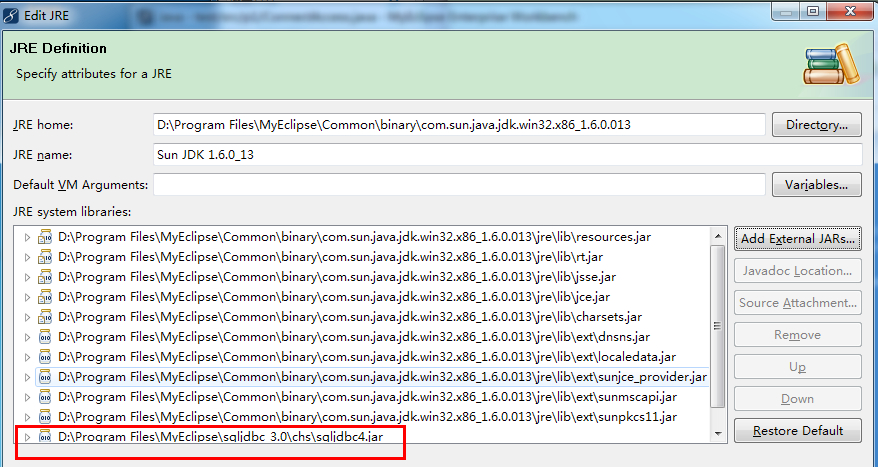Expand the jsse.jar library entry

coord(27,277)
